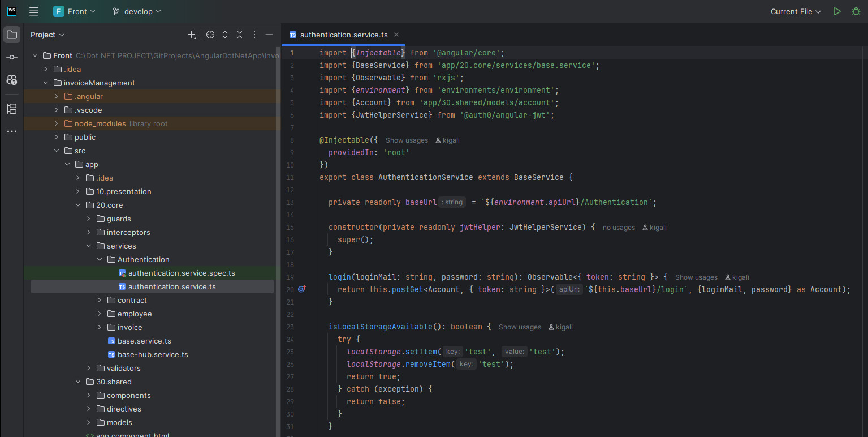Click line number 13 in the gutter
Image resolution: width=868 pixels, height=437 pixels.
291,202
